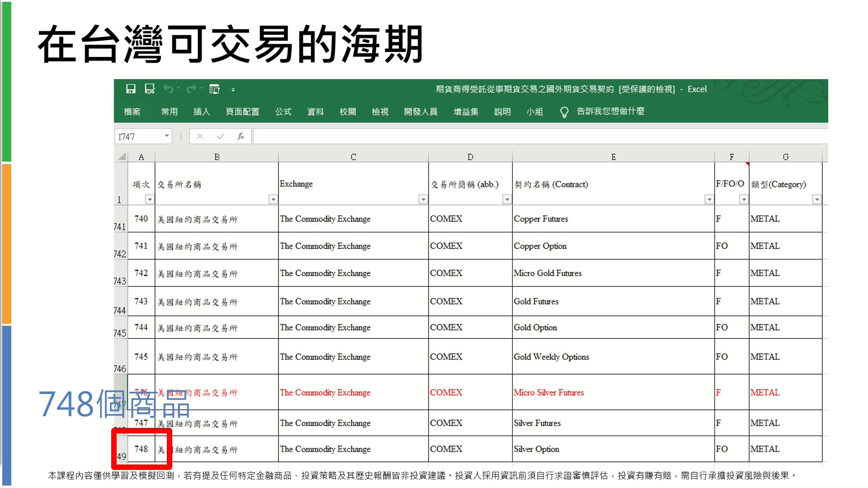Click inside the formula bar input field
Viewport: 868px width, 488px height.
pyautogui.click(x=538, y=136)
